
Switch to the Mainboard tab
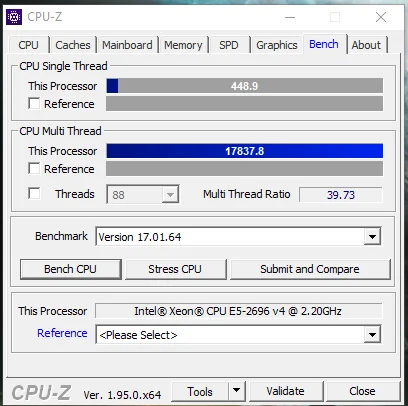127,45
